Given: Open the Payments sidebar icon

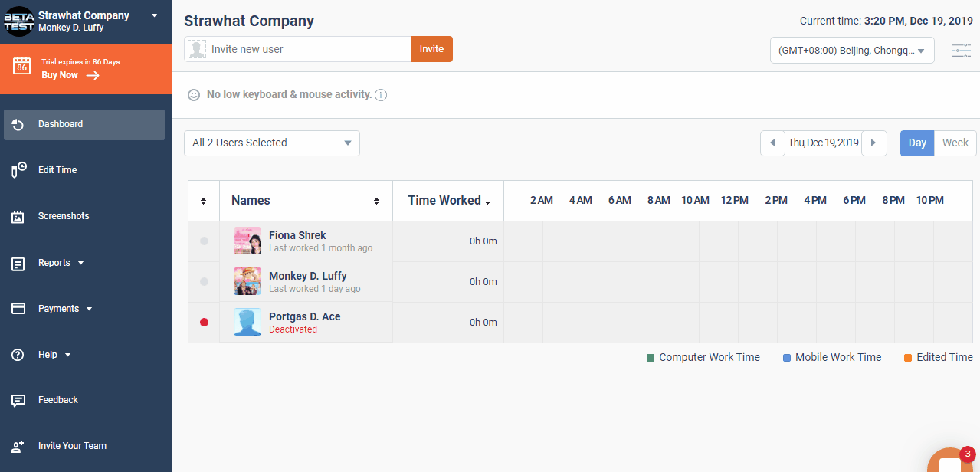Looking at the screenshot, I should point(17,308).
